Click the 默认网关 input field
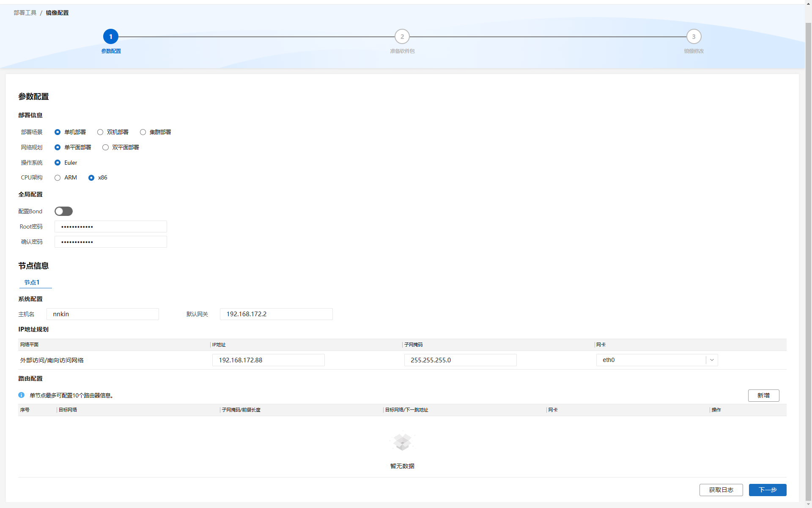The width and height of the screenshot is (812, 508). (x=276, y=314)
